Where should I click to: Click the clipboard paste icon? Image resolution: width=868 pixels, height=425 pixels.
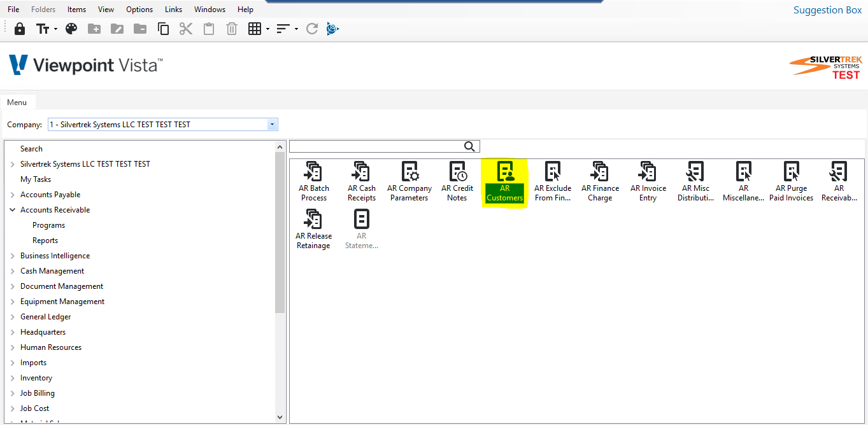tap(208, 29)
